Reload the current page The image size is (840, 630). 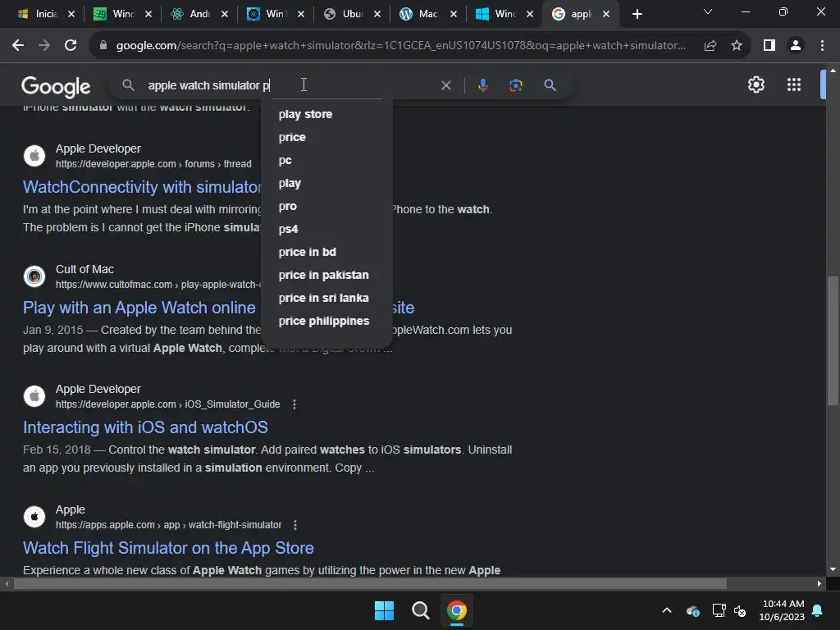(71, 46)
